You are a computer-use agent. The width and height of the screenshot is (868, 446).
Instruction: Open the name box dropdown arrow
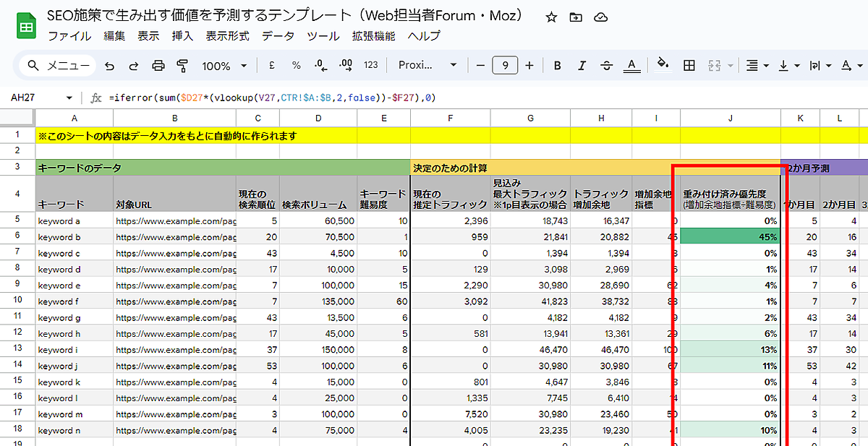[x=69, y=98]
